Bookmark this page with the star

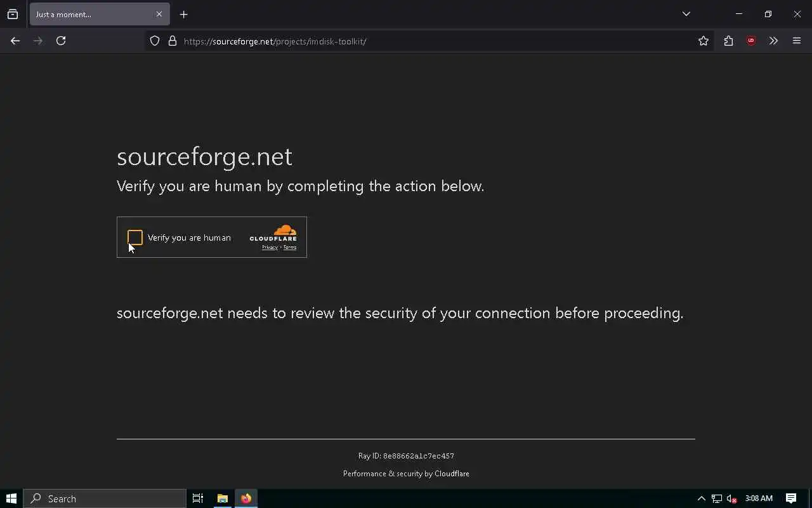pos(704,41)
